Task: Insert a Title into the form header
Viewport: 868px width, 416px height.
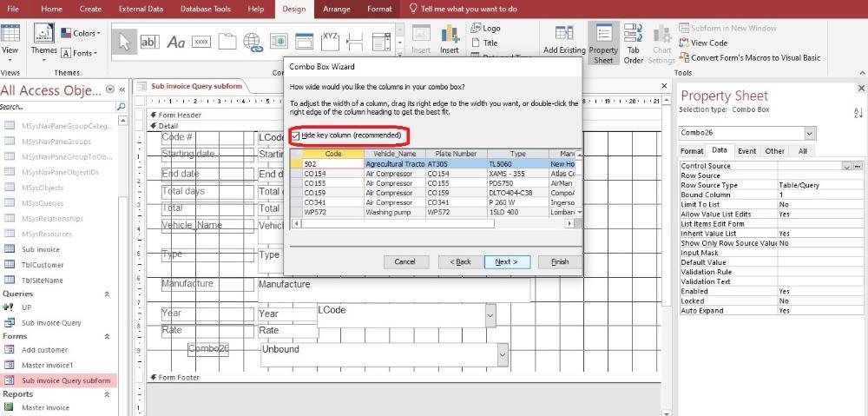Action: tap(484, 43)
